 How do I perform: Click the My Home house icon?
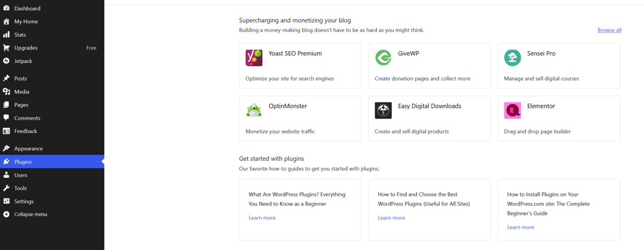(6, 21)
